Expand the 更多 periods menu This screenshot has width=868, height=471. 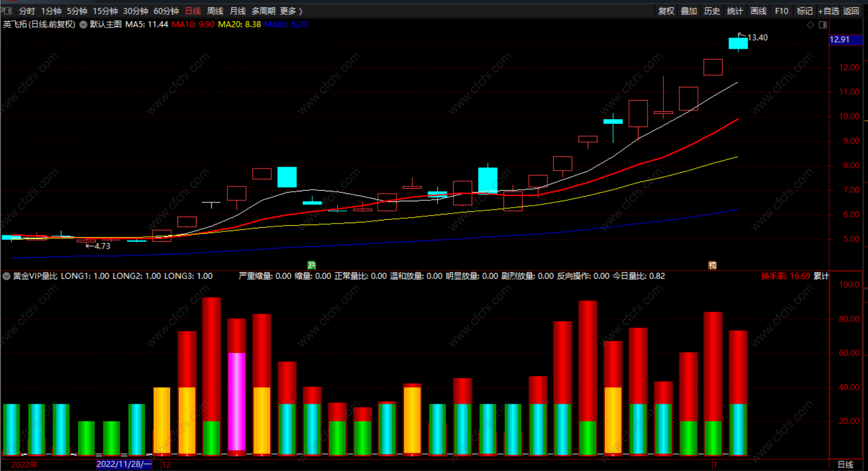coord(291,11)
